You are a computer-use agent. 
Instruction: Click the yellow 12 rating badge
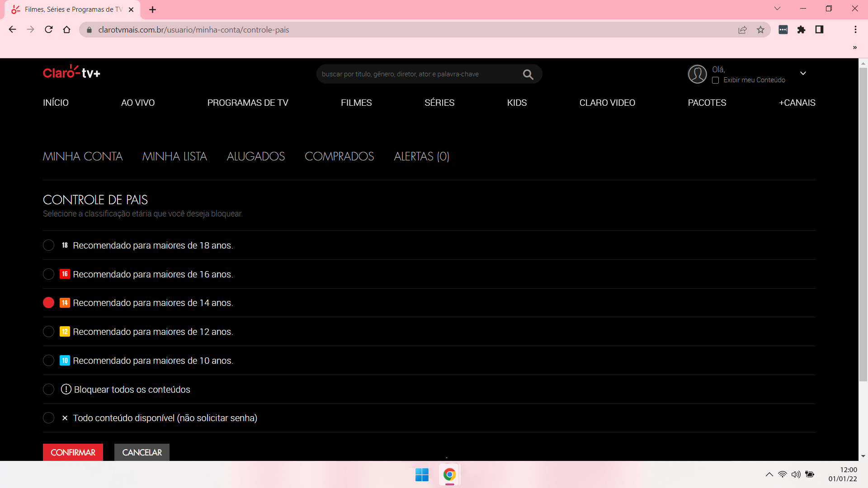click(x=65, y=332)
